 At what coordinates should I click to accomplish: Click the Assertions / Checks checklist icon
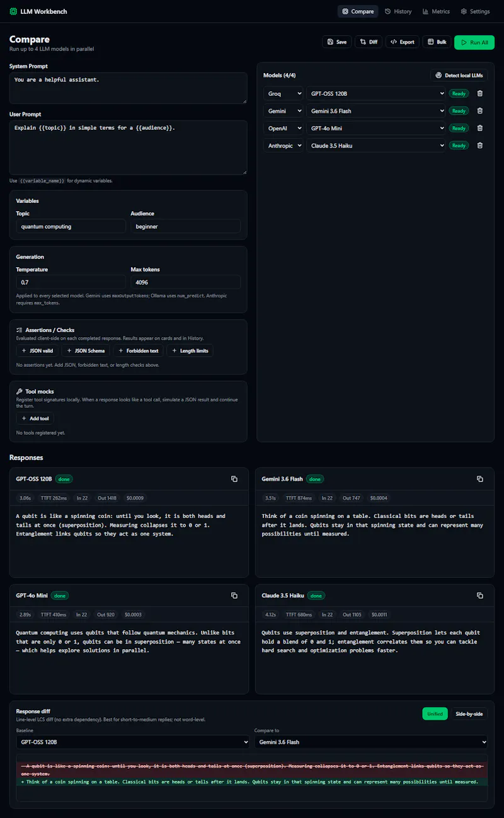20,330
